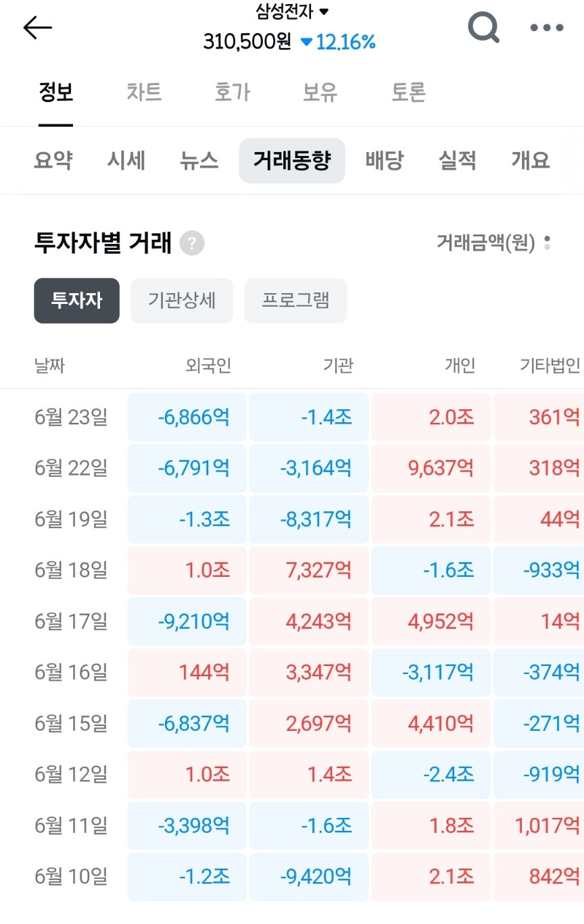The image size is (584, 924).
Task: Select the 시세 sub-tab
Action: point(126,161)
